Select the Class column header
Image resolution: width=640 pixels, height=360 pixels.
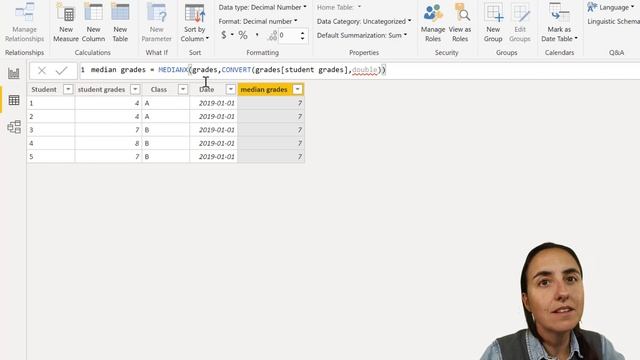coord(159,89)
